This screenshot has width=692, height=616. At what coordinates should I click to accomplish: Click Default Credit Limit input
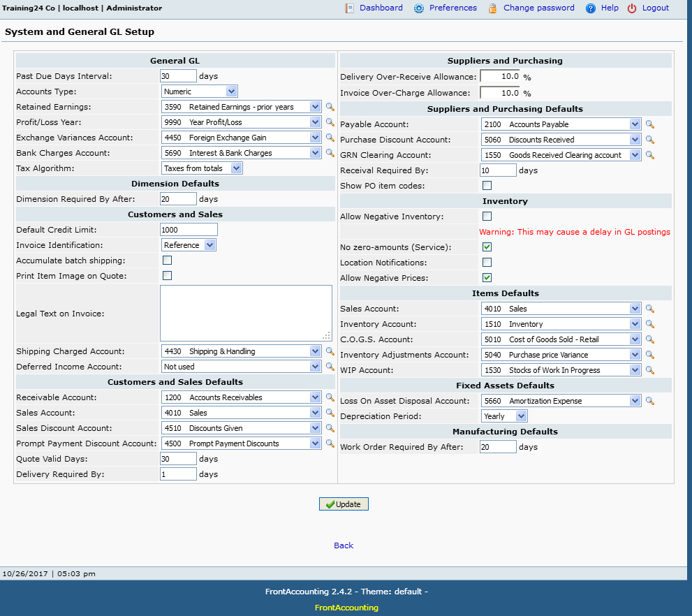(x=189, y=230)
